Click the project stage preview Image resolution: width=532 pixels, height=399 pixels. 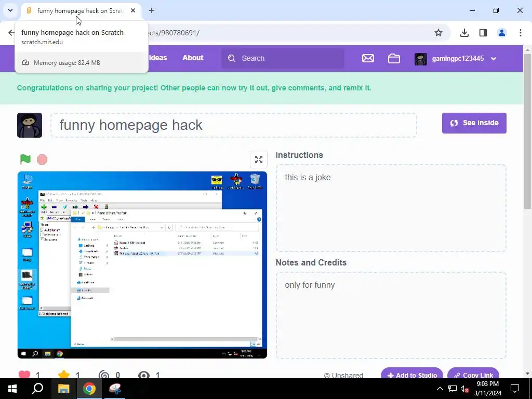tap(142, 264)
